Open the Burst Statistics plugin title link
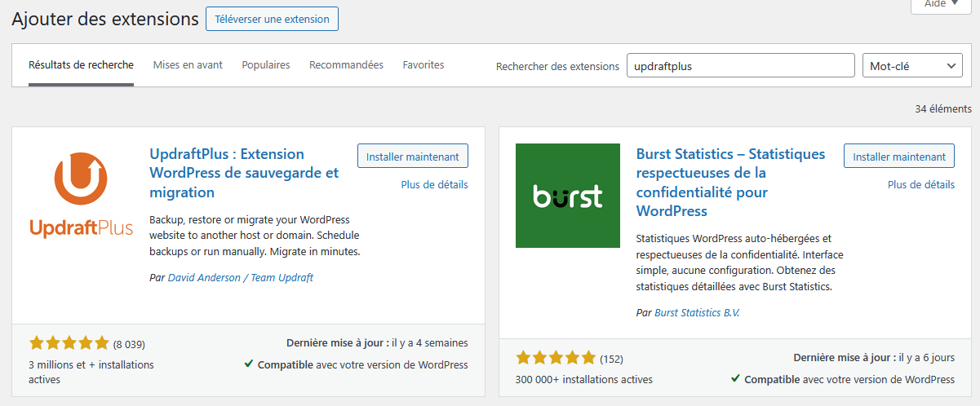 (x=730, y=183)
